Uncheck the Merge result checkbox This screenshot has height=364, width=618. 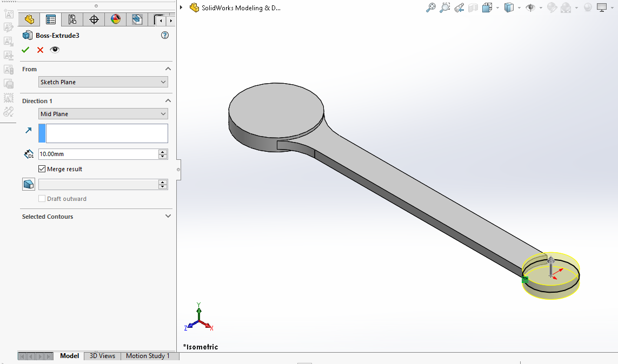[42, 169]
